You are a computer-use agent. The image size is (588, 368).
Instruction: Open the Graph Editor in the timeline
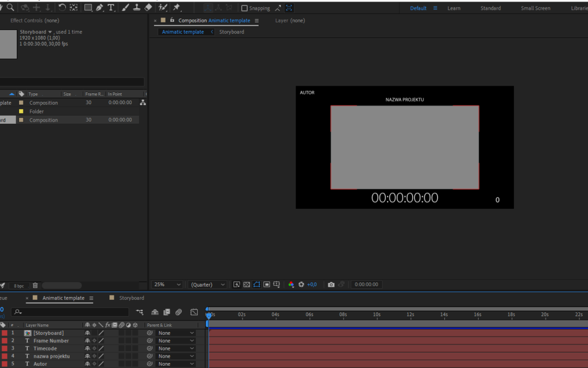[194, 312]
